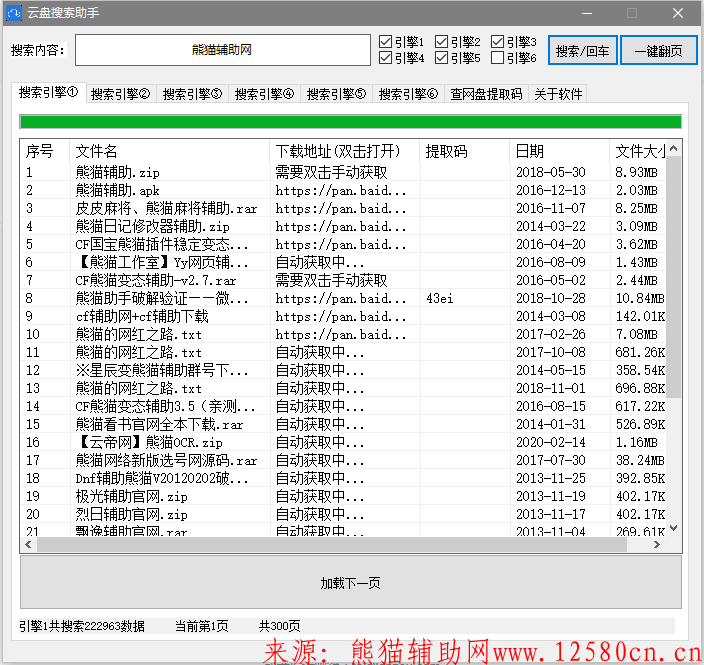Select the 熊猫辅助.zip result row
Viewport: 704px width, 665px height.
[x=117, y=172]
